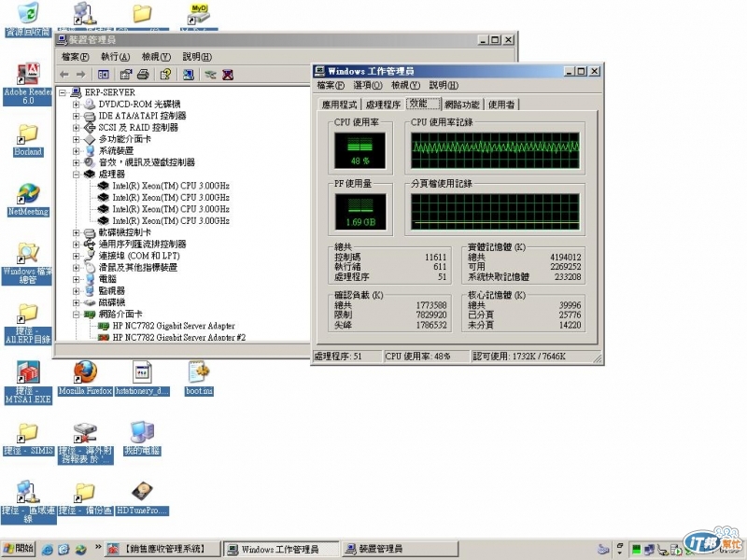
Task: Collapse the ERP-SERVER root node
Action: tap(63, 92)
